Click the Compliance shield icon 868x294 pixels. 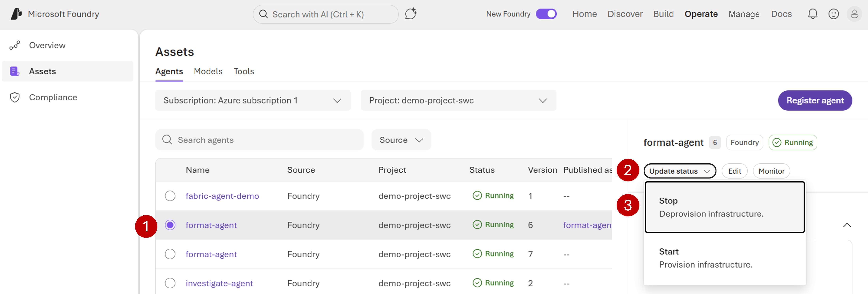click(15, 97)
